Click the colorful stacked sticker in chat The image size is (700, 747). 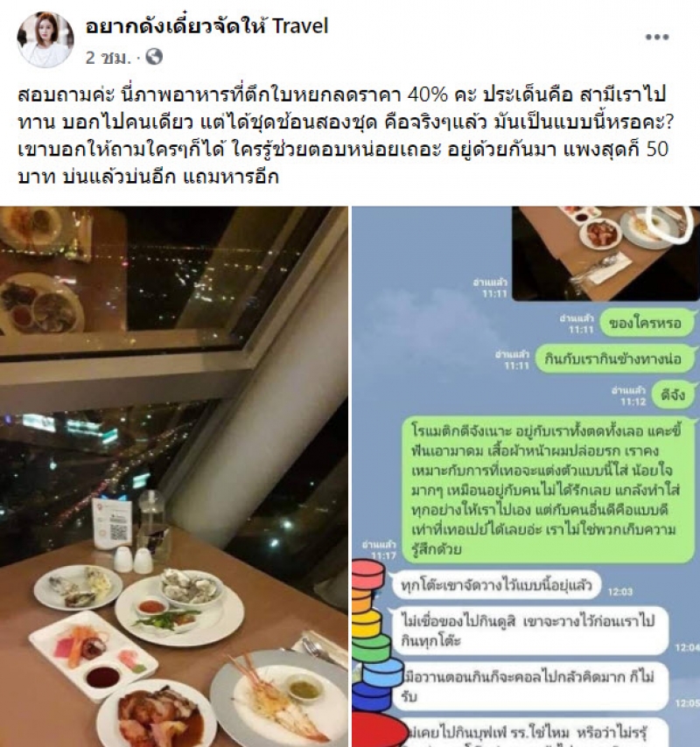tap(379, 653)
